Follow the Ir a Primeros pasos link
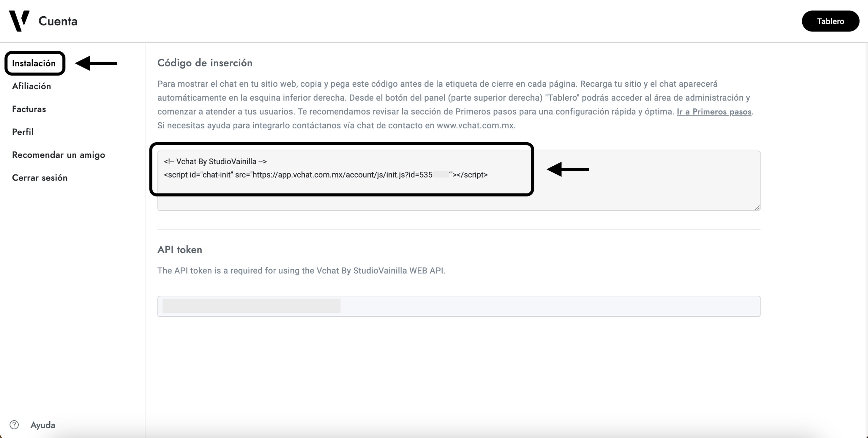Image resolution: width=868 pixels, height=438 pixels. 714,112
